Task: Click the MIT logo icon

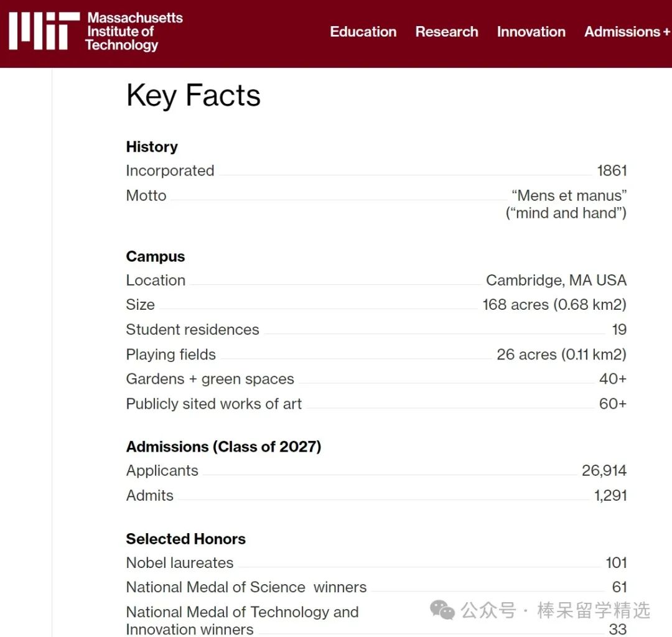Action: [x=44, y=31]
